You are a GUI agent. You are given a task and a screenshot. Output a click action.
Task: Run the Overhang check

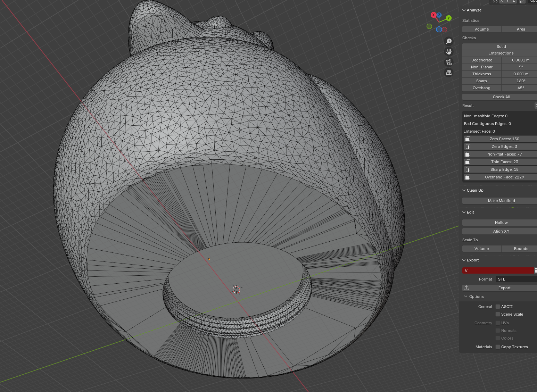click(x=482, y=88)
